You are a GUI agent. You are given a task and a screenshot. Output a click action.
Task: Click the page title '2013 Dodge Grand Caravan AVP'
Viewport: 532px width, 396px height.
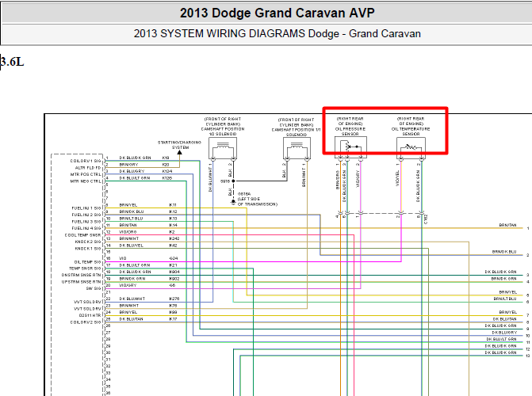tap(277, 13)
